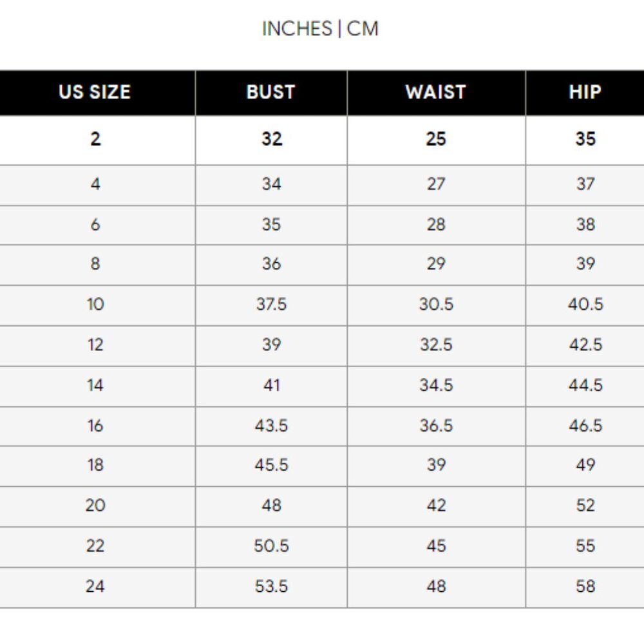This screenshot has height=644, width=644.
Task: Select US size 16 cell
Action: point(95,426)
